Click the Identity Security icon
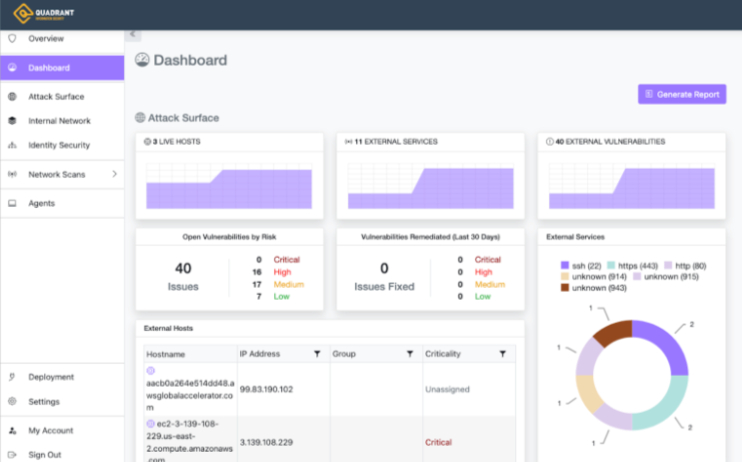The height and width of the screenshot is (462, 742). (12, 145)
